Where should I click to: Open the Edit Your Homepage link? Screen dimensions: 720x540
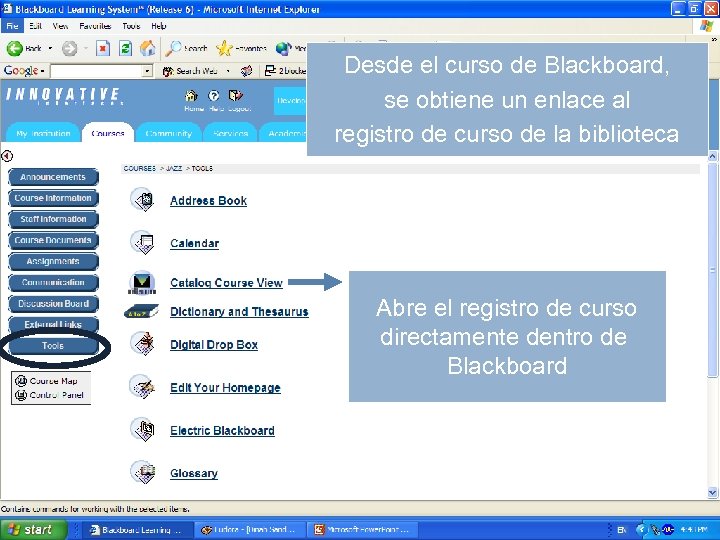(x=225, y=388)
